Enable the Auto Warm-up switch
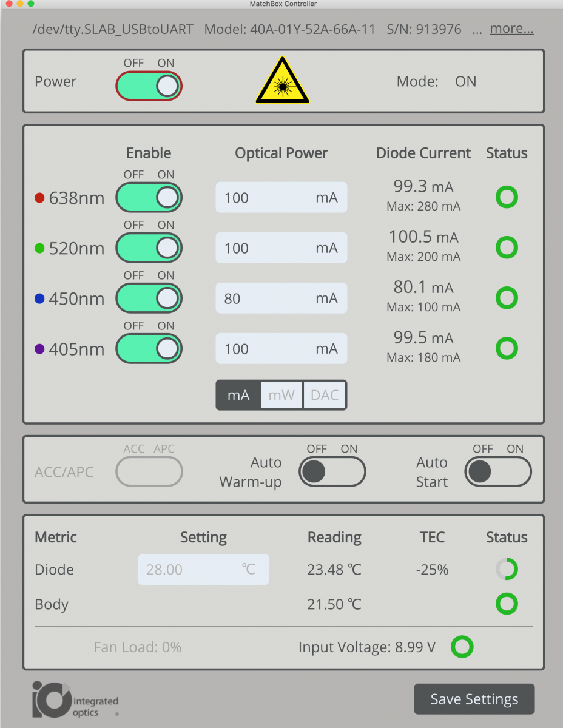Image resolution: width=563 pixels, height=728 pixels. pos(332,472)
